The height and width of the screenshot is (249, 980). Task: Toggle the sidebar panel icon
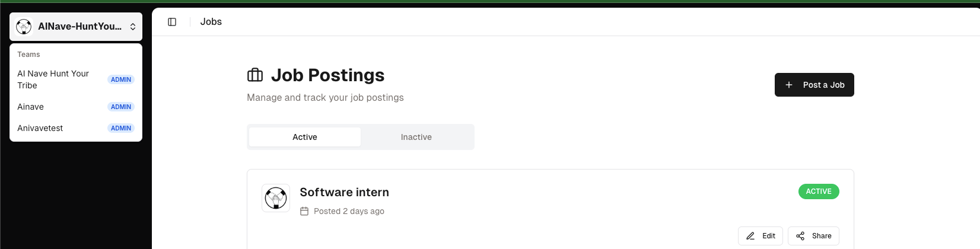[172, 22]
